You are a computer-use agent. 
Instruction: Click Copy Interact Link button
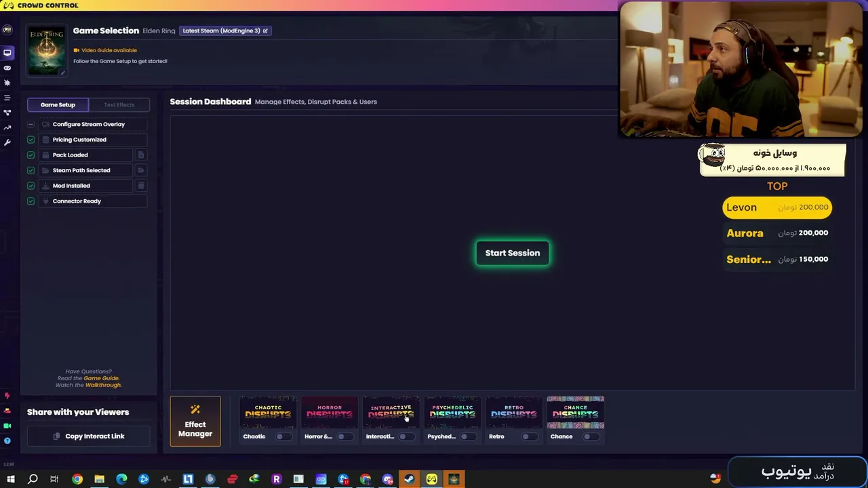pos(88,436)
